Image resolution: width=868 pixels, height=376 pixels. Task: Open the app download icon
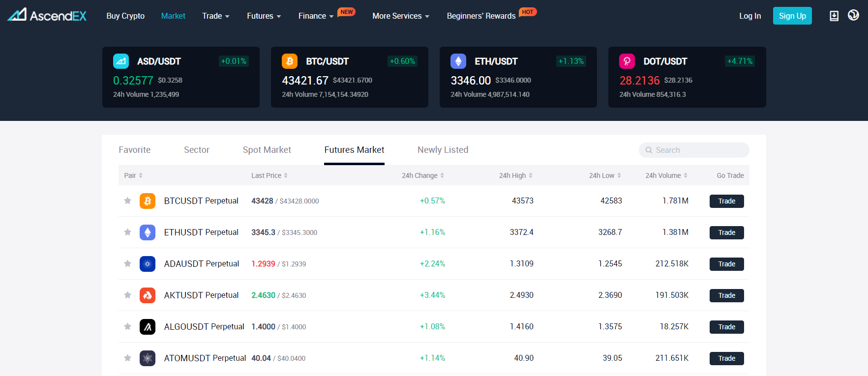(x=834, y=16)
